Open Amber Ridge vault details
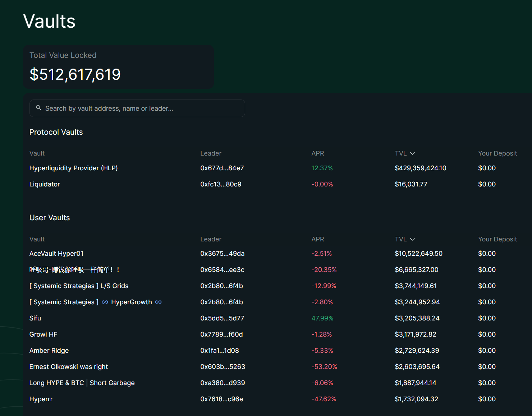 point(49,351)
